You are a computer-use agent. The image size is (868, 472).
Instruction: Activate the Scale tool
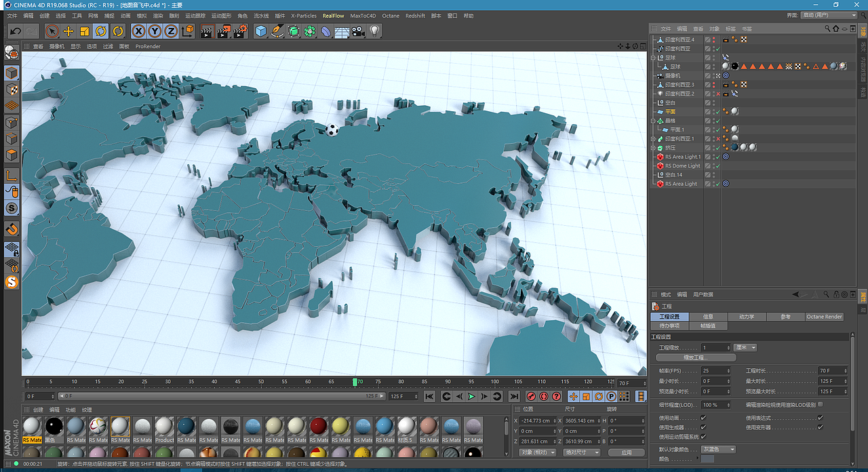(85, 31)
